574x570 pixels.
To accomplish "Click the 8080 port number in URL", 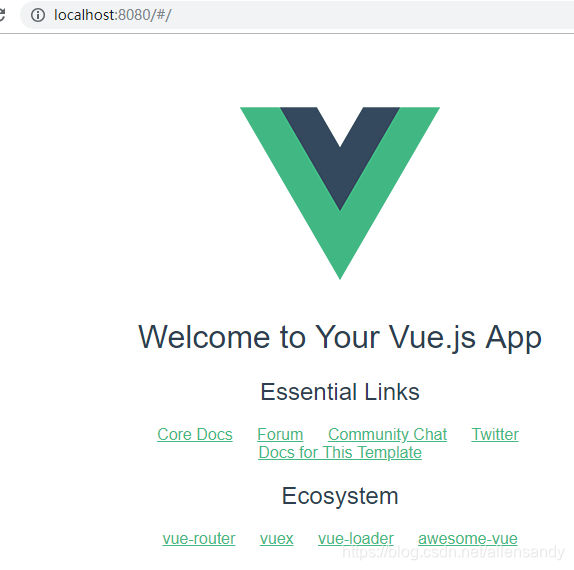I will click(134, 15).
